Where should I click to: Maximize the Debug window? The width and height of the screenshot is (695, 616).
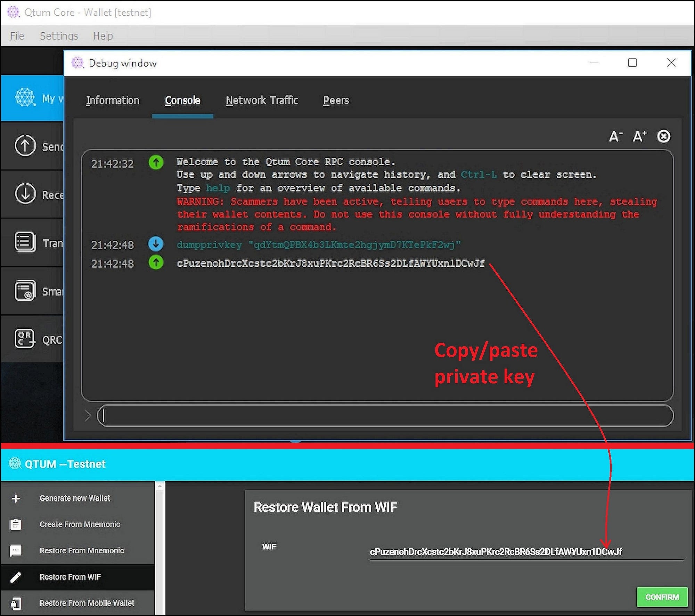[x=632, y=63]
